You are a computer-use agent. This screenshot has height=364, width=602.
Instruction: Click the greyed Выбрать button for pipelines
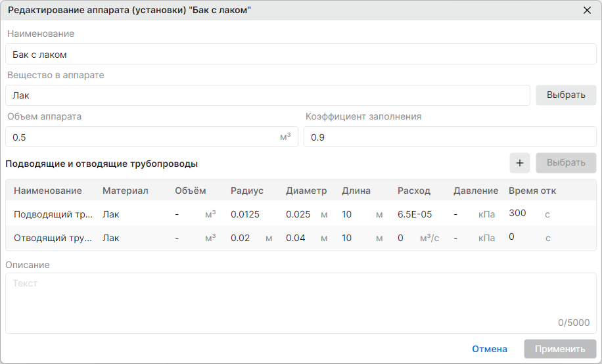click(x=566, y=163)
